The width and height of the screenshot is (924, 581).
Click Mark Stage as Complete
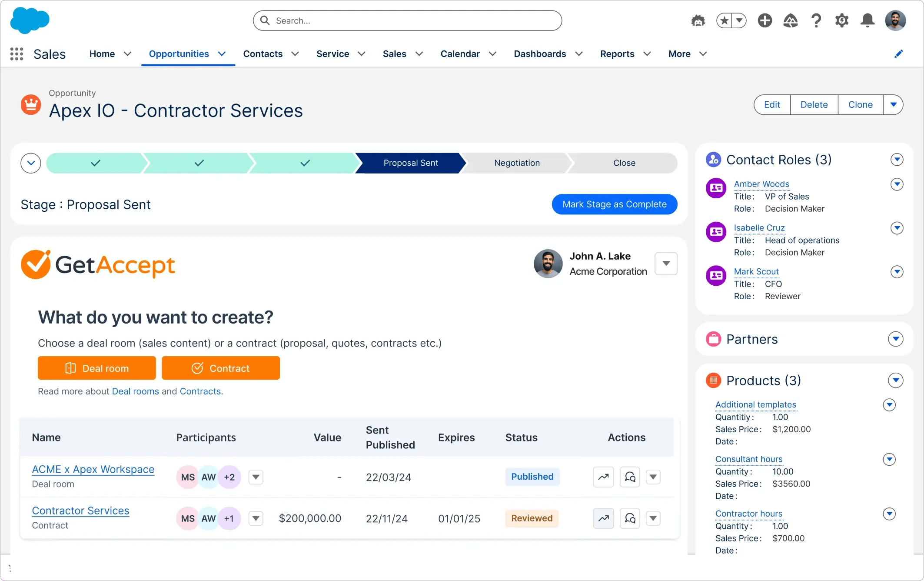(x=615, y=204)
